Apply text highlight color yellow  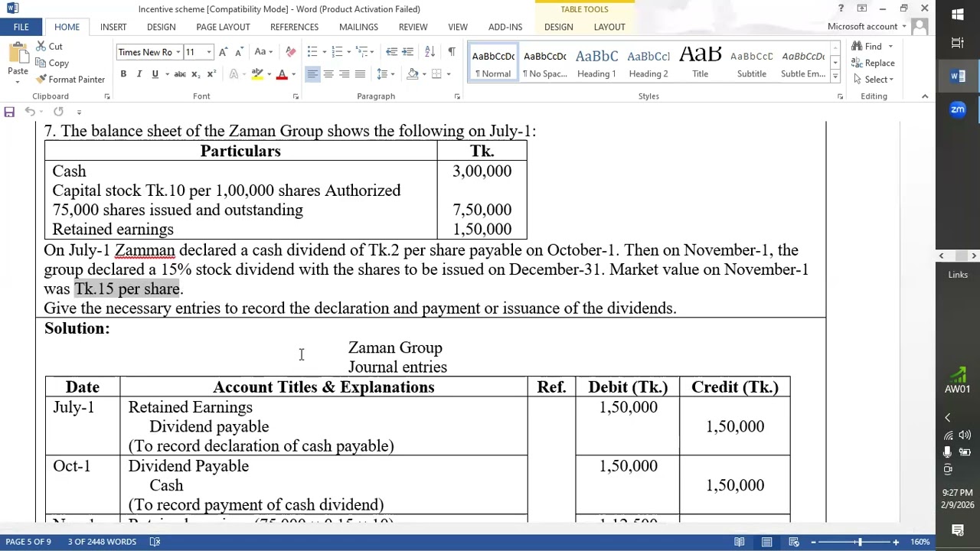[x=257, y=74]
